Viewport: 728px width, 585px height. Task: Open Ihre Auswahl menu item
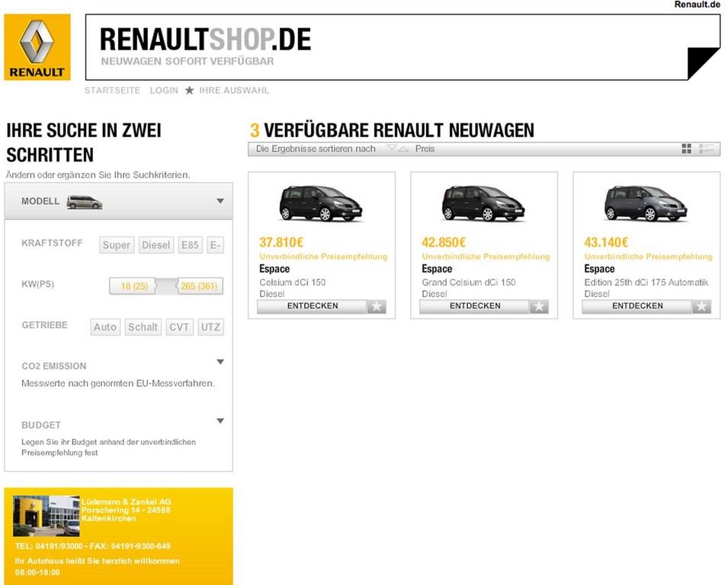click(234, 91)
